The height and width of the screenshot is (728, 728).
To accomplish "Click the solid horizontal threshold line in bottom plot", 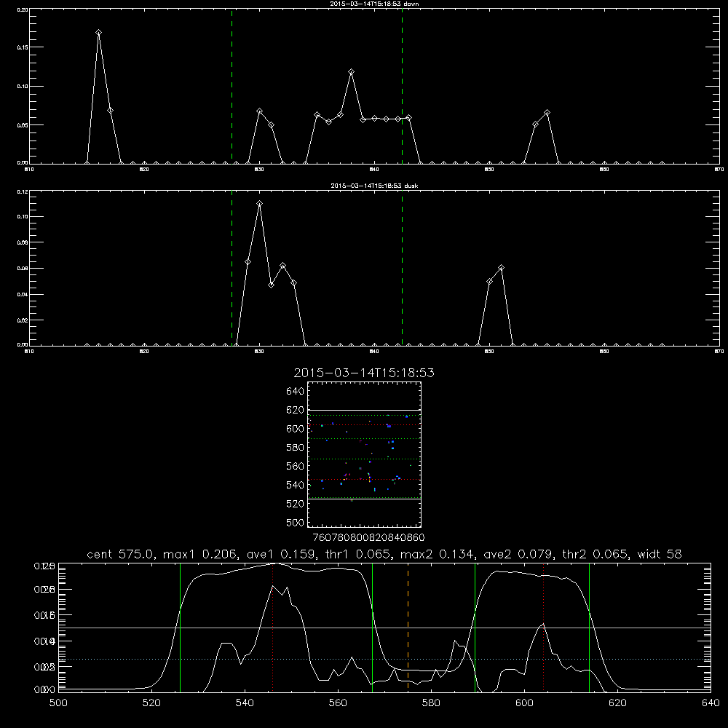I will coord(384,628).
